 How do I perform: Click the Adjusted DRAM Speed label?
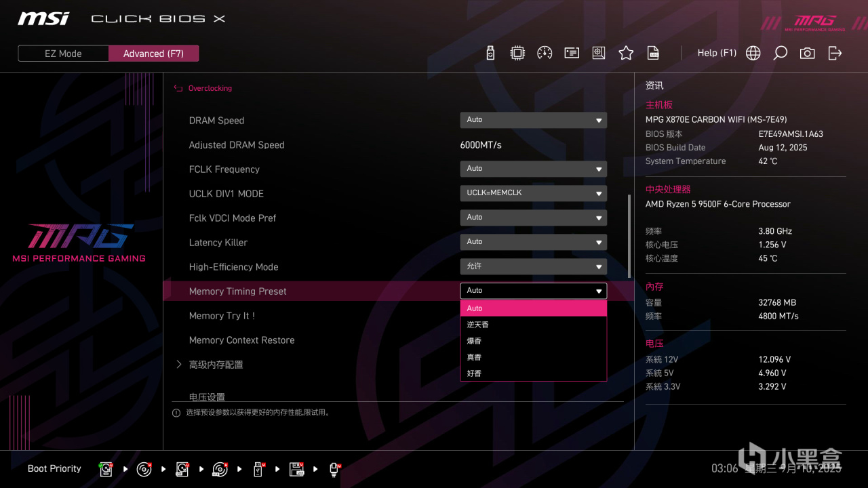tap(237, 145)
